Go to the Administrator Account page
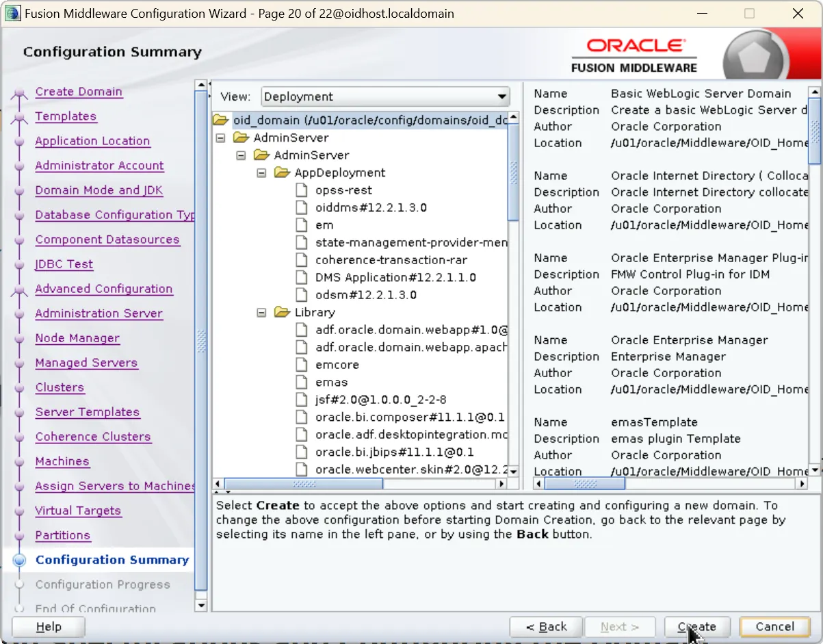This screenshot has width=823, height=644. (99, 166)
